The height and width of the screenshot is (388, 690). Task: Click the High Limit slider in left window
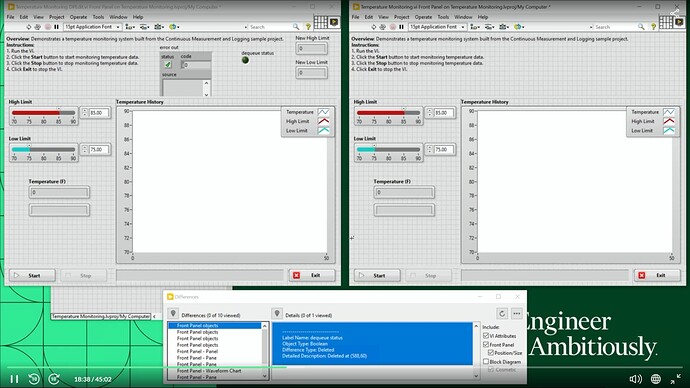coord(44,113)
